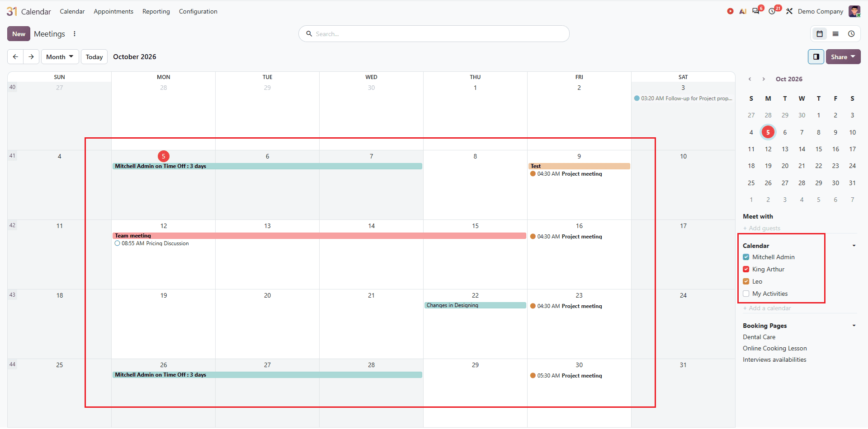868x429 pixels.
Task: Switch to list view icon
Action: [x=835, y=34]
